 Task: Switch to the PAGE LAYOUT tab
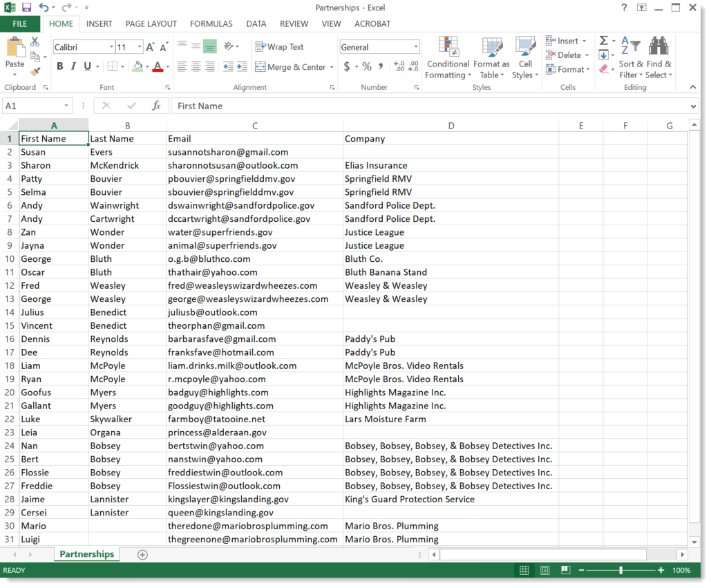pyautogui.click(x=151, y=23)
